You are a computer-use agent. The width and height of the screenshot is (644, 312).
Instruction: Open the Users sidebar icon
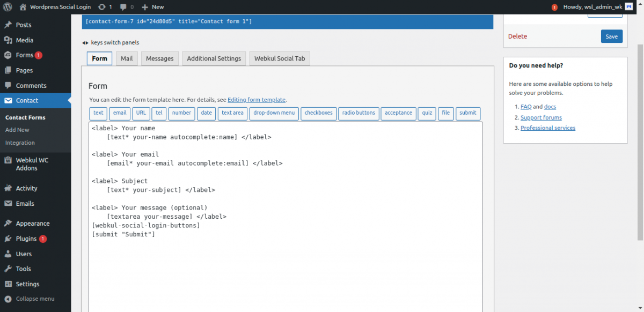click(x=8, y=254)
